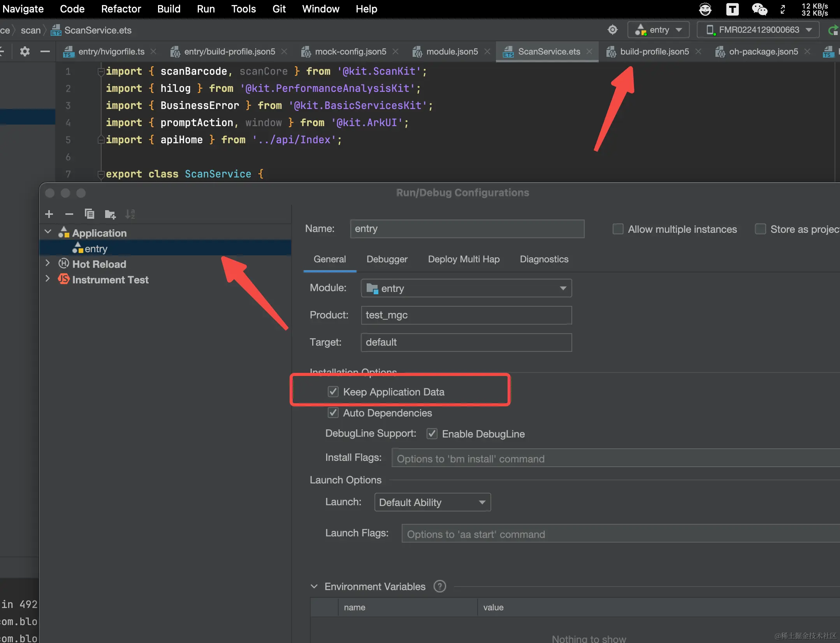Click the copy configuration icon
840x643 pixels.
tap(90, 214)
